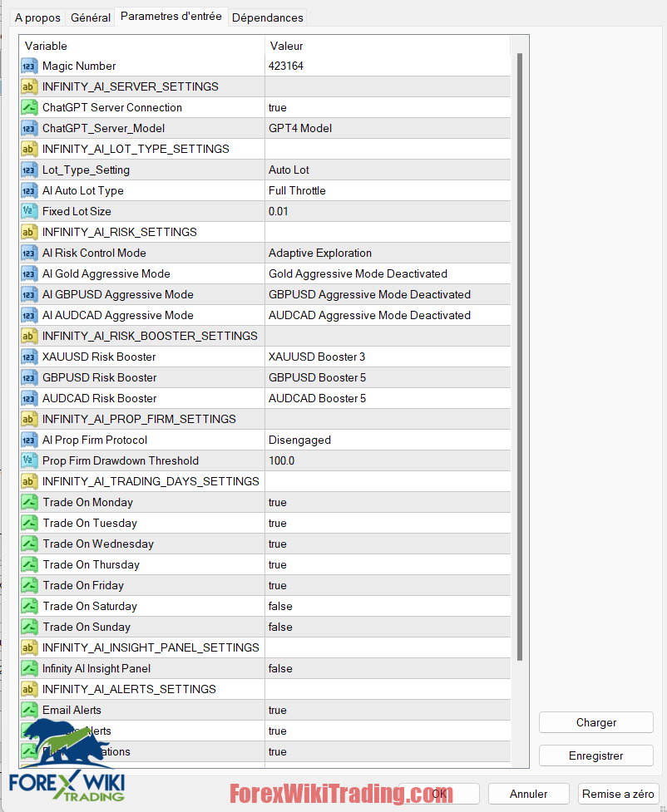Click the Valeur column header
Viewport: 667px width, 812px height.
click(388, 46)
